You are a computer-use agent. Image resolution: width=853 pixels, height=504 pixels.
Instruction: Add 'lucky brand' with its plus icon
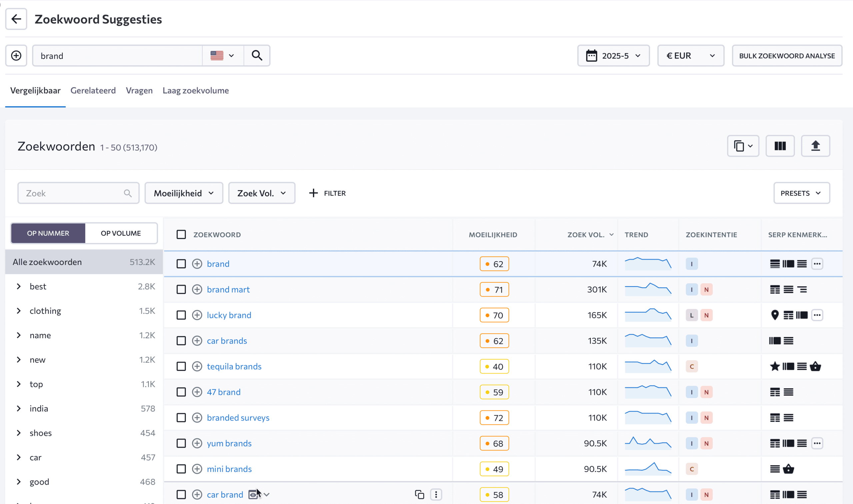click(x=197, y=315)
